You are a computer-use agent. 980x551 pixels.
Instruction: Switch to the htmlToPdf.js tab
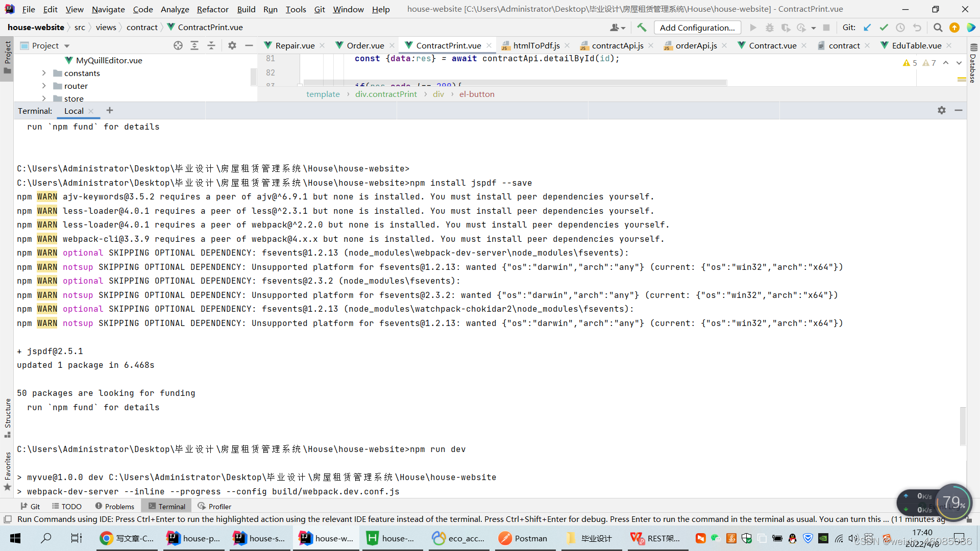point(536,45)
